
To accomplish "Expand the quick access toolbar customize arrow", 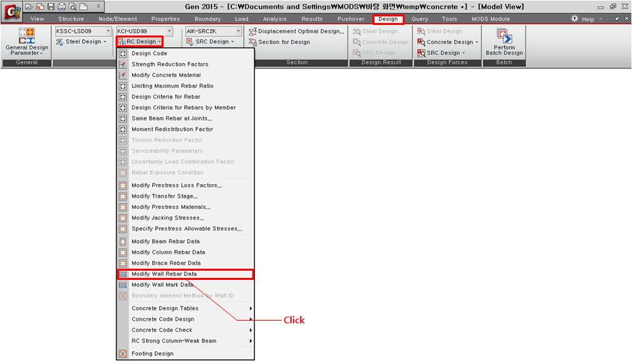I will (x=98, y=7).
